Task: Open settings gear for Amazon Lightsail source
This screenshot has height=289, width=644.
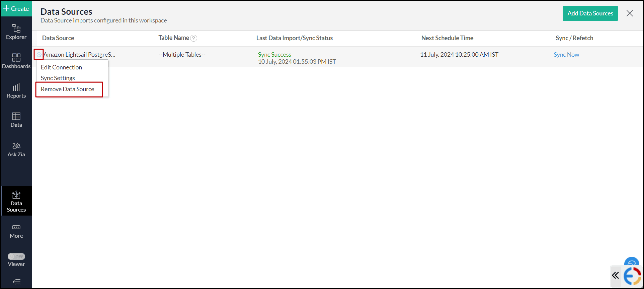Action: pos(39,54)
